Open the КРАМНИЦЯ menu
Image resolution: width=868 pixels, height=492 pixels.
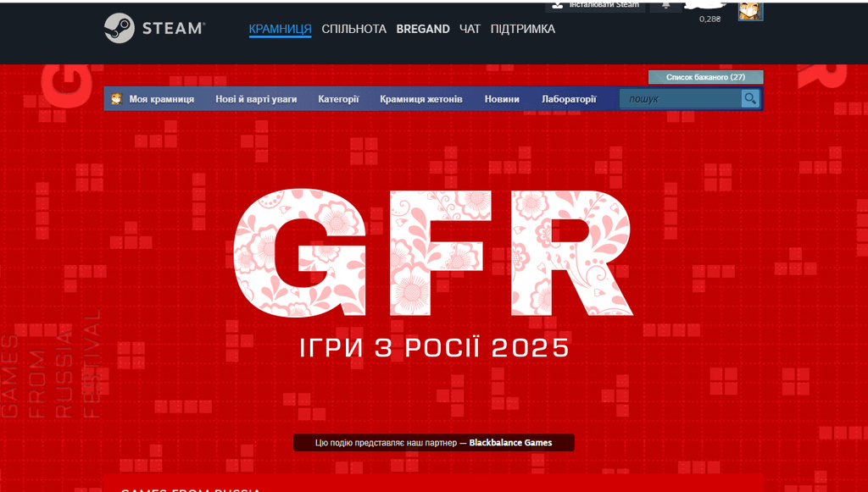click(280, 29)
